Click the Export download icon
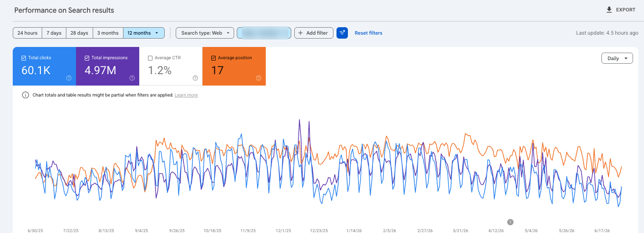 [609, 10]
